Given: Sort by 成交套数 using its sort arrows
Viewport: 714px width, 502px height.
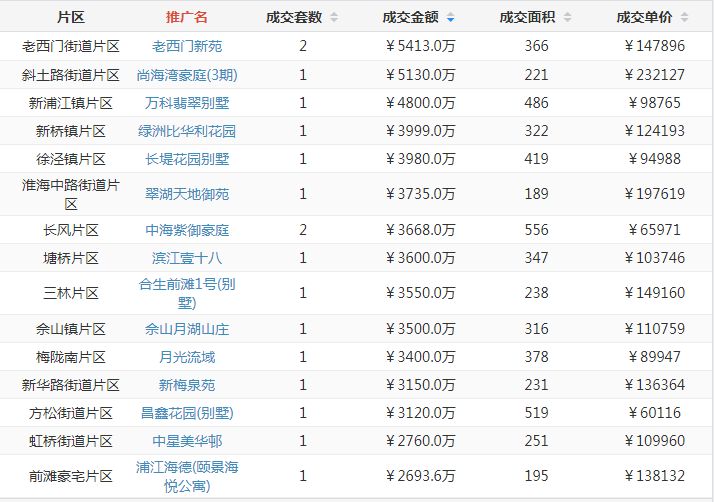Looking at the screenshot, I should click(x=334, y=17).
